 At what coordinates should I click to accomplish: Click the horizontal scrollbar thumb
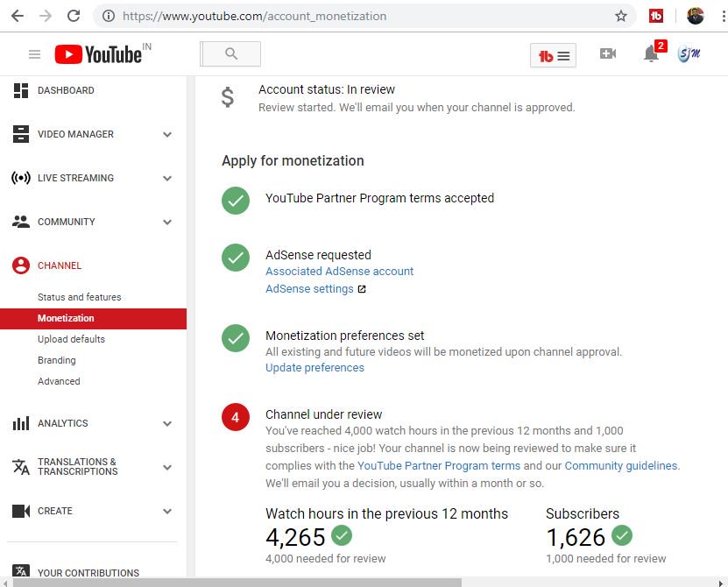coord(237,583)
